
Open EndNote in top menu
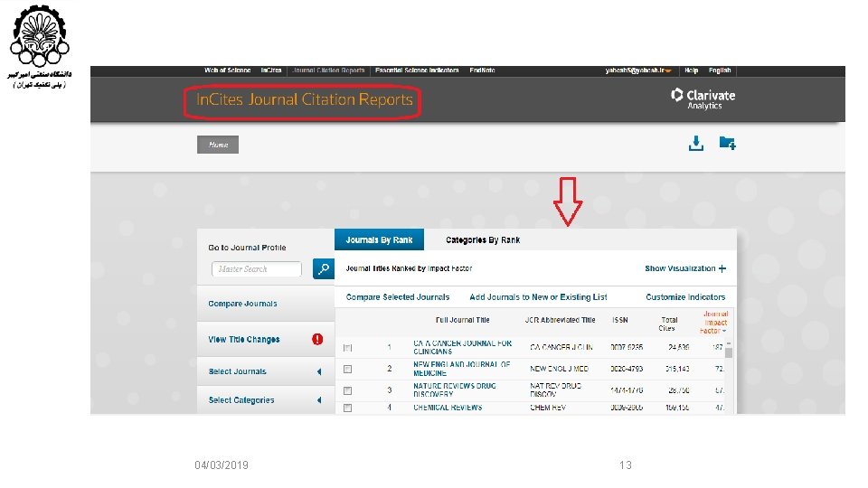[482, 70]
